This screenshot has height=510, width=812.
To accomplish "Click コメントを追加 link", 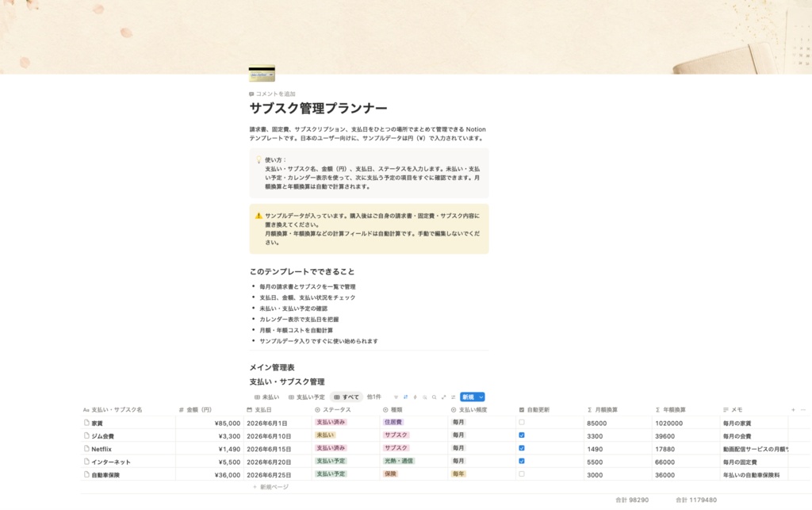I will tap(272, 94).
